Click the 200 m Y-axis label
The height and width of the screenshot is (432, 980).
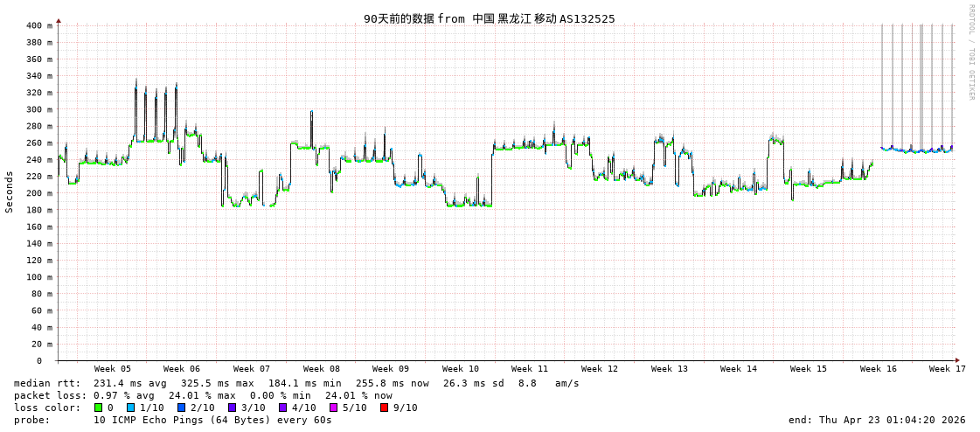(39, 193)
